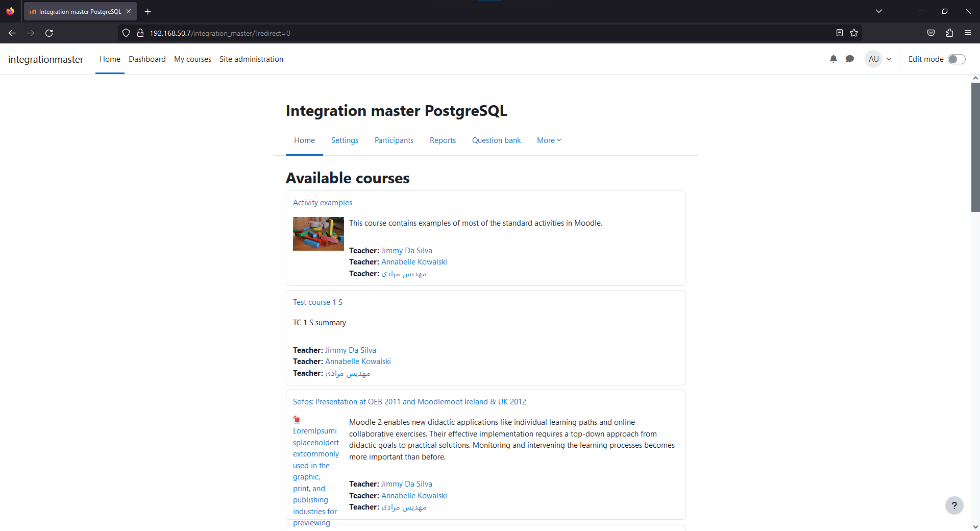Image resolution: width=980 pixels, height=531 pixels.
Task: Open Annabelle Kowalski under Sofos course
Action: click(414, 496)
